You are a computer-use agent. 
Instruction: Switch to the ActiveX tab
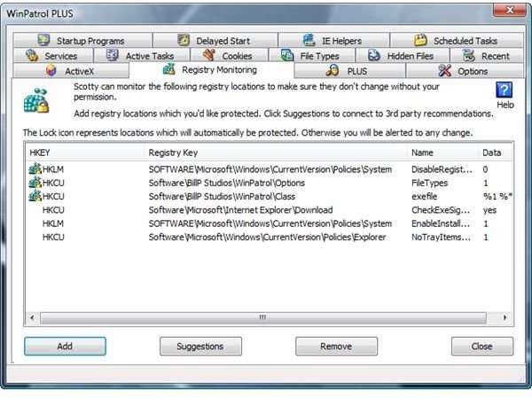click(71, 71)
